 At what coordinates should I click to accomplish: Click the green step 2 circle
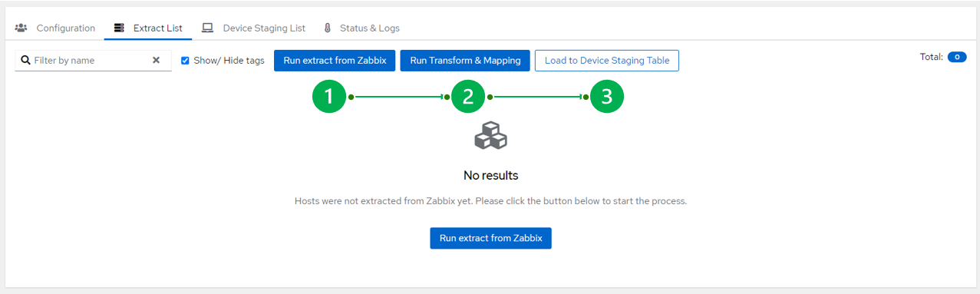point(468,97)
